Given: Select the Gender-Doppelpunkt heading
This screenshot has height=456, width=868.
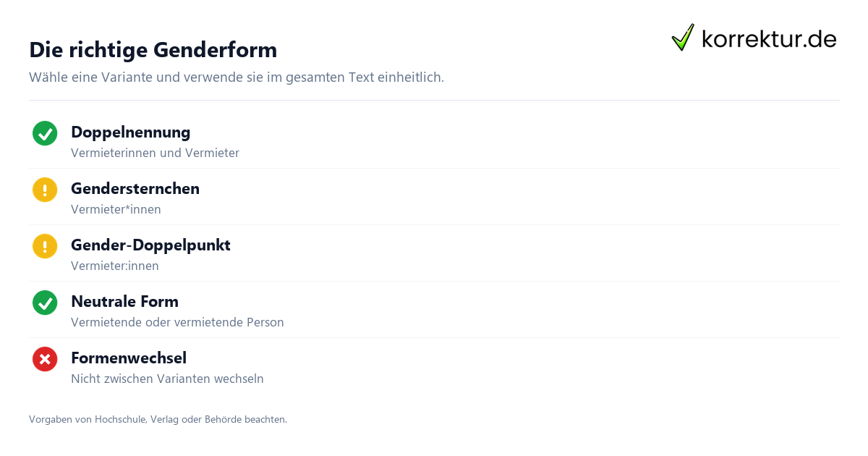Looking at the screenshot, I should [150, 245].
